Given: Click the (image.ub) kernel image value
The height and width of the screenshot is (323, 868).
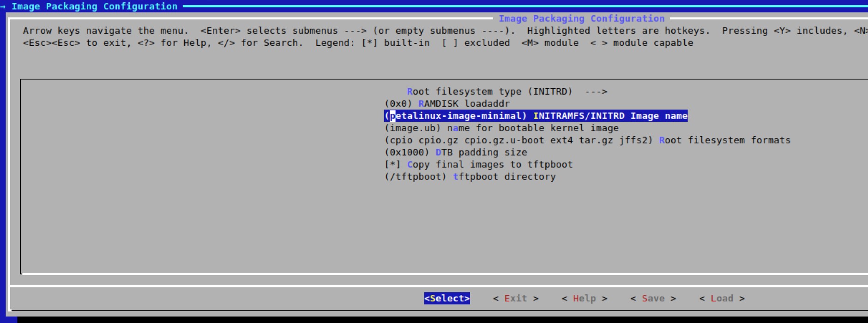Looking at the screenshot, I should click(x=412, y=128).
